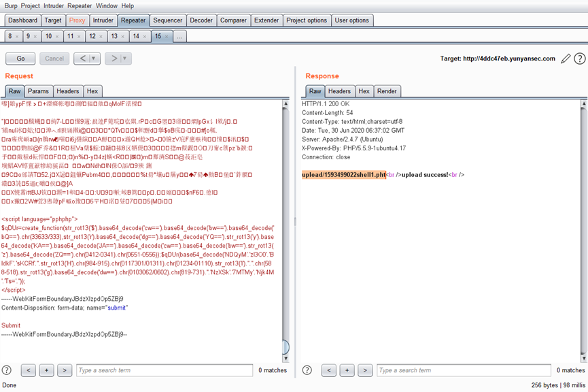Open new Repeater tab via ellipsis
Screen dimensions: 588x392
(179, 37)
